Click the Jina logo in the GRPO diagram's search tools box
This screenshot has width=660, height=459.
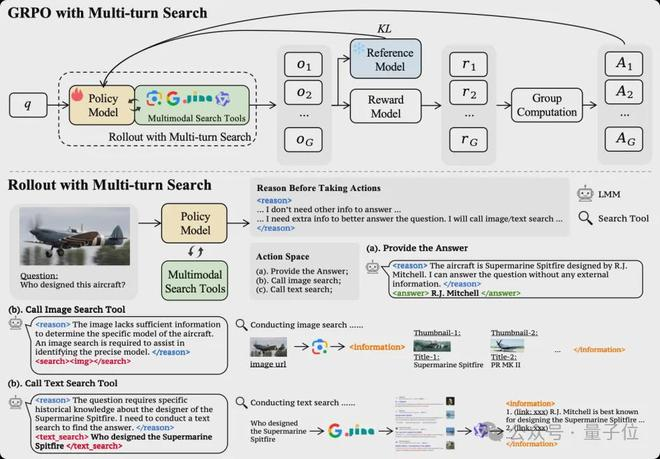(x=197, y=100)
